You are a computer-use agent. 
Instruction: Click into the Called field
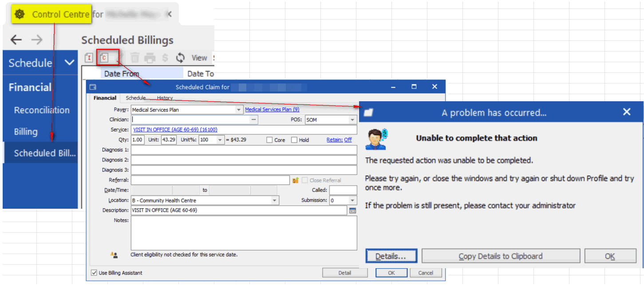pos(343,190)
